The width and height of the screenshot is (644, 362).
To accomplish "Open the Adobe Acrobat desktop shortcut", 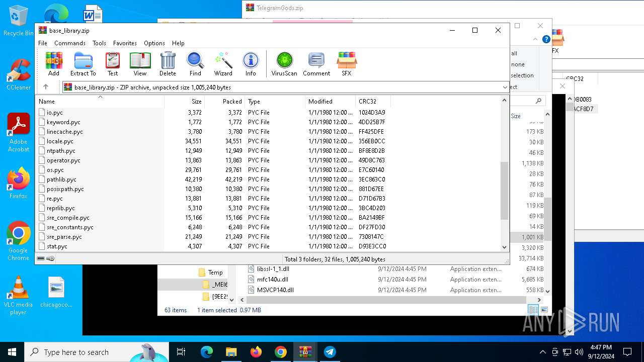I will pyautogui.click(x=18, y=133).
